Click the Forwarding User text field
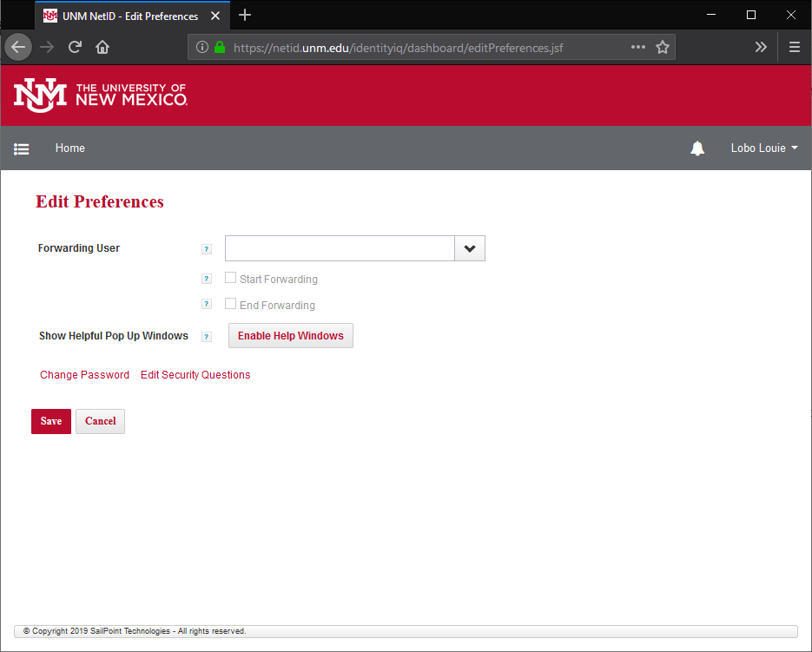 340,248
